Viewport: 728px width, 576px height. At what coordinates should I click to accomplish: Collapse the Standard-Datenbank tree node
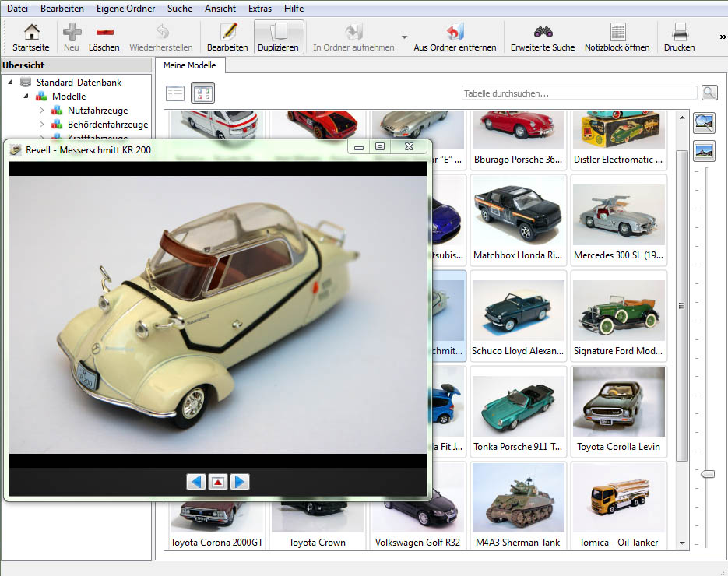tap(10, 83)
